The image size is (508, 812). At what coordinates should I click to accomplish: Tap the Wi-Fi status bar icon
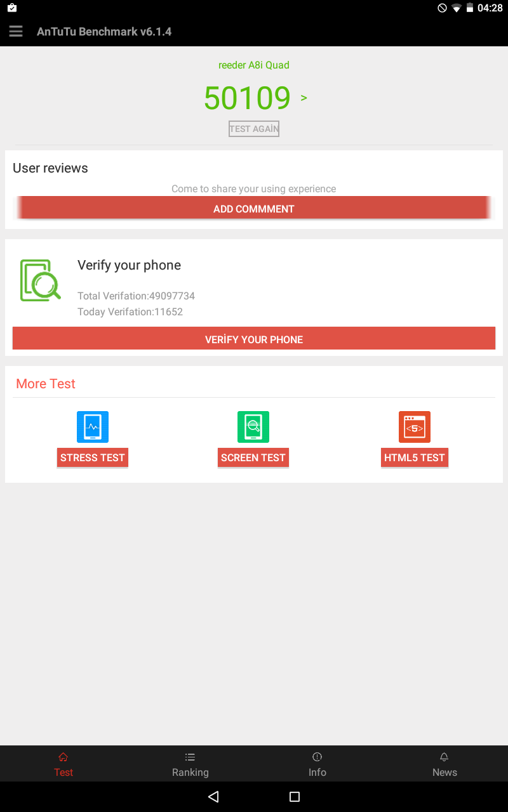click(457, 8)
